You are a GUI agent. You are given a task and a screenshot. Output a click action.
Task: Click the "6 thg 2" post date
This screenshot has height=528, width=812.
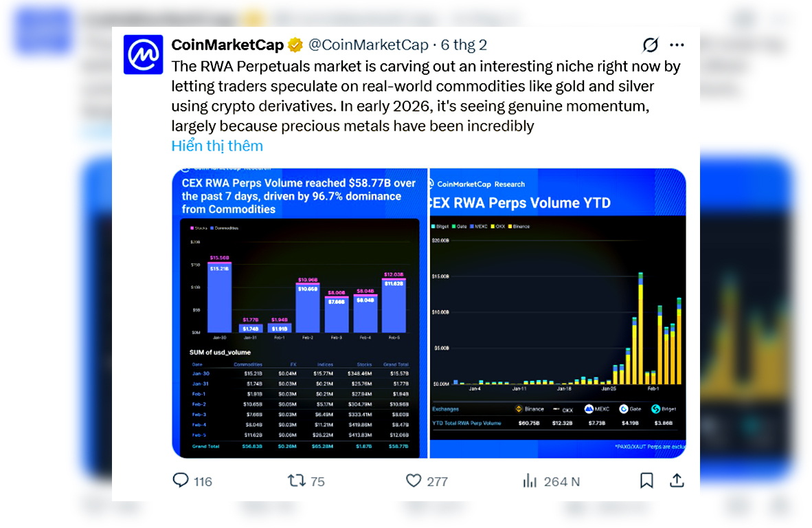pos(464,45)
